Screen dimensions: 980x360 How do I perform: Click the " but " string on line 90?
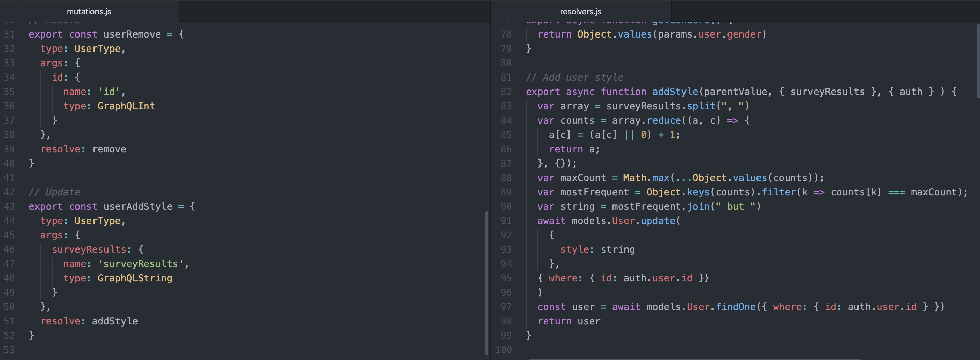click(x=735, y=207)
